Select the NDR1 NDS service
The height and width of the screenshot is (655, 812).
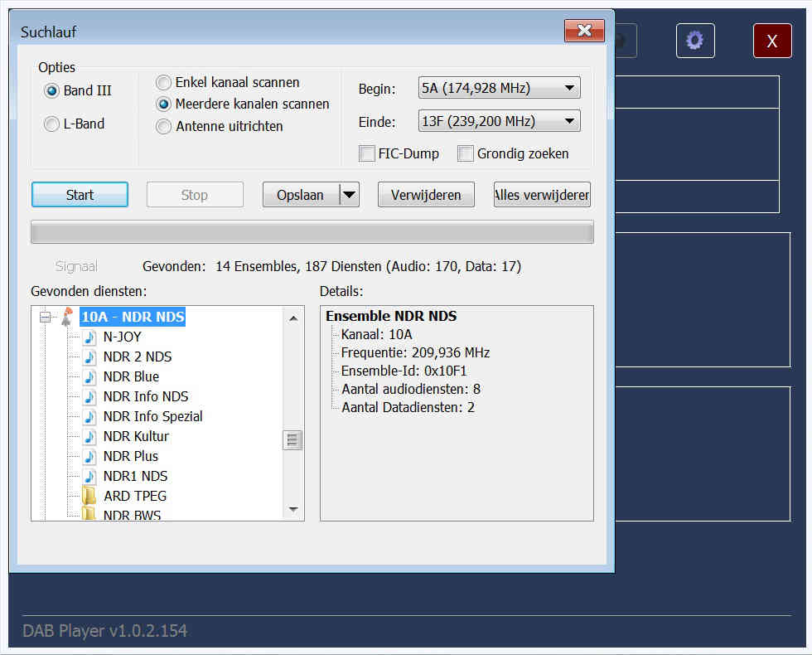(x=135, y=476)
